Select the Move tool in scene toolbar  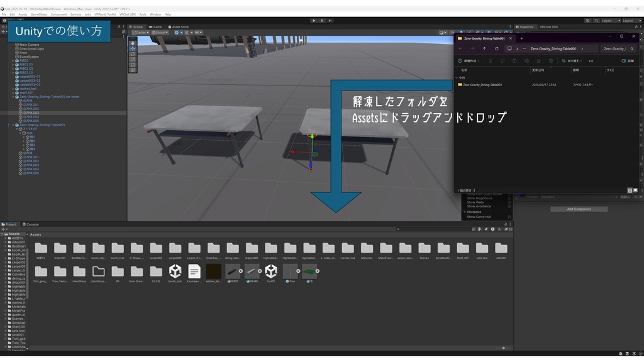pyautogui.click(x=132, y=48)
